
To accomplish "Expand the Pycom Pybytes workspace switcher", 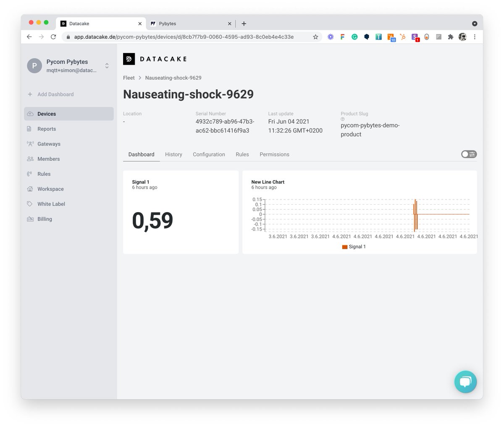I will click(107, 66).
